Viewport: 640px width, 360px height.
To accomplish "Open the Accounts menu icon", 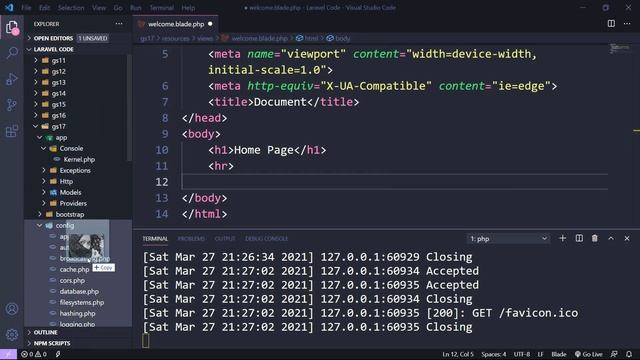I will [x=12, y=309].
